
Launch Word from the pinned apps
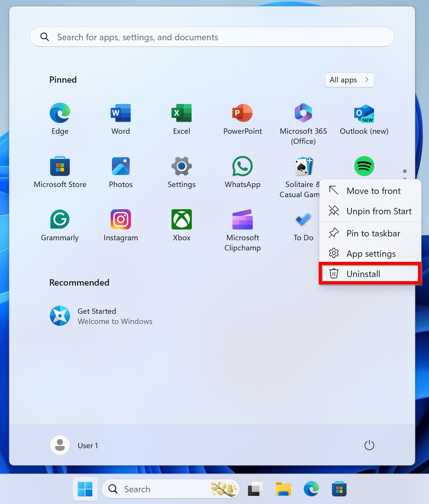[121, 119]
